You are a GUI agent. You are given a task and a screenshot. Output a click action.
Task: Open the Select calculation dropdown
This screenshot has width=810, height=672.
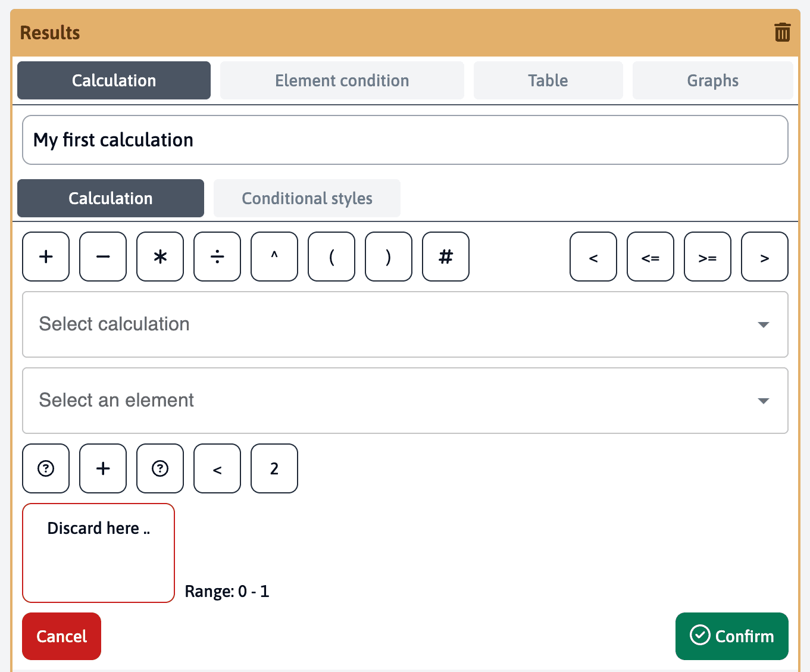pos(405,324)
